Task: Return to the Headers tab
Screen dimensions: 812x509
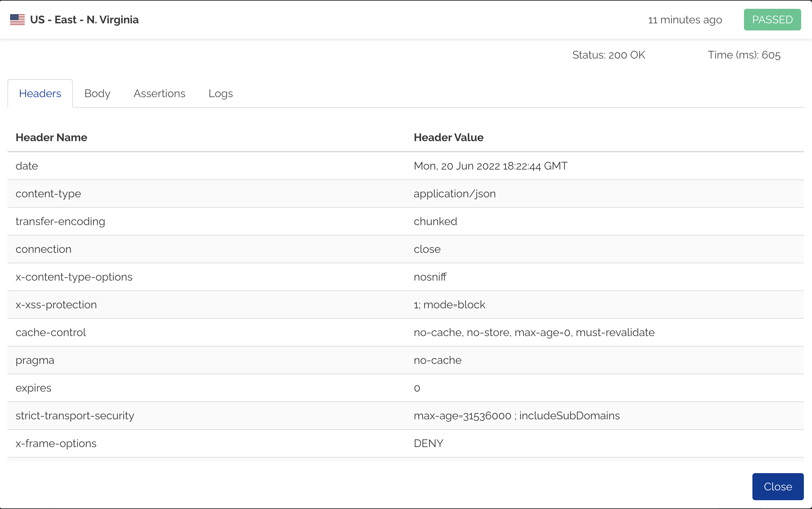Action: 40,93
